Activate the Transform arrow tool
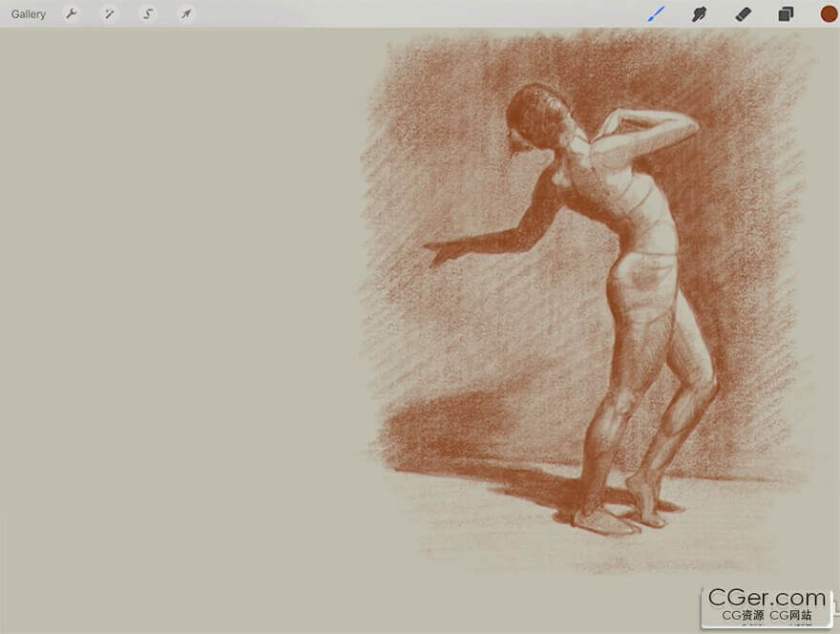Image resolution: width=840 pixels, height=634 pixels. 186,14
